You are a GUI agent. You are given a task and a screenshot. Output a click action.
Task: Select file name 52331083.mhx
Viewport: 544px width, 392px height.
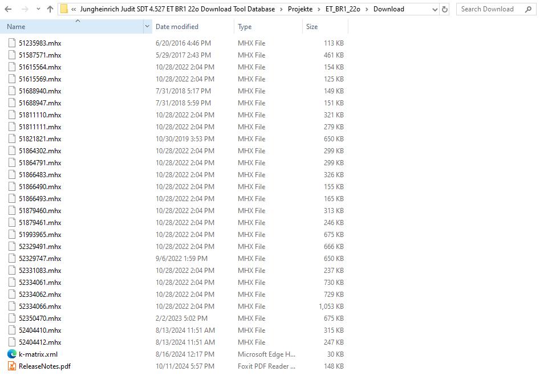(40, 270)
